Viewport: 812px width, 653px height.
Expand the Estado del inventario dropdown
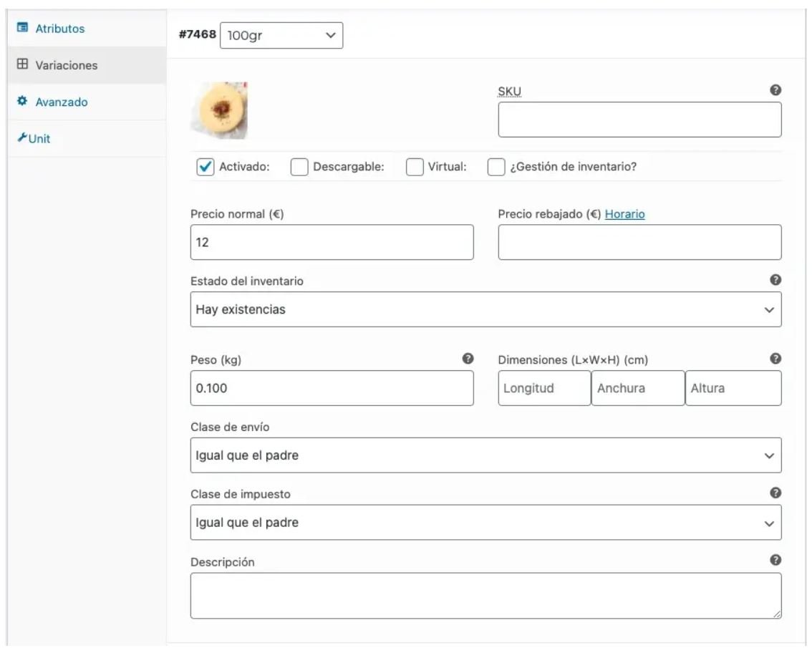coord(485,309)
